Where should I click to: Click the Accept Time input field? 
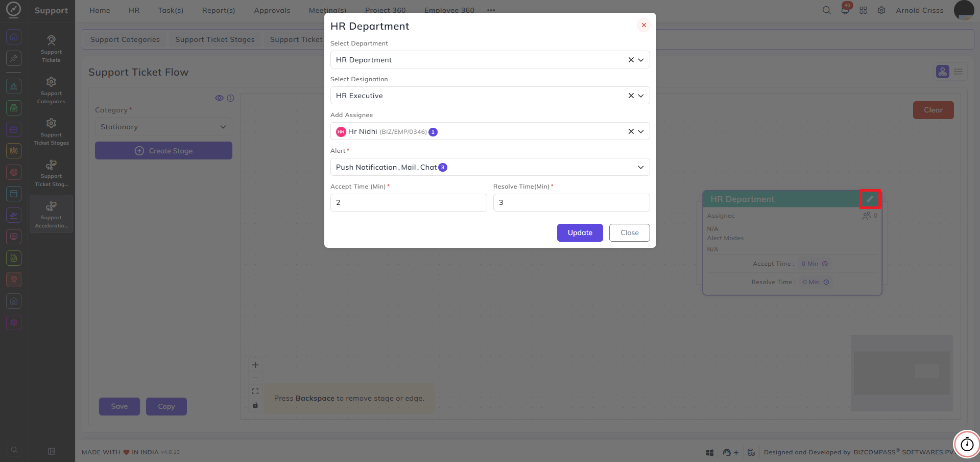coord(409,202)
